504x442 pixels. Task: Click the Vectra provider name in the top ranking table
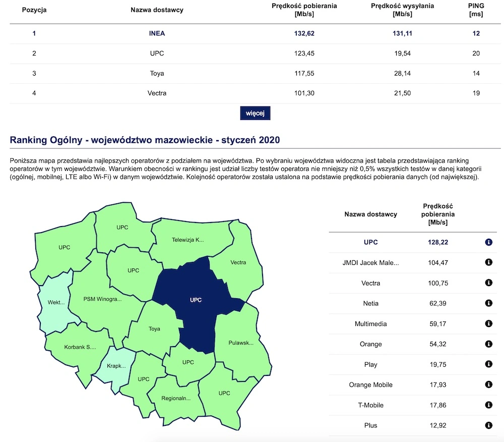pos(157,93)
